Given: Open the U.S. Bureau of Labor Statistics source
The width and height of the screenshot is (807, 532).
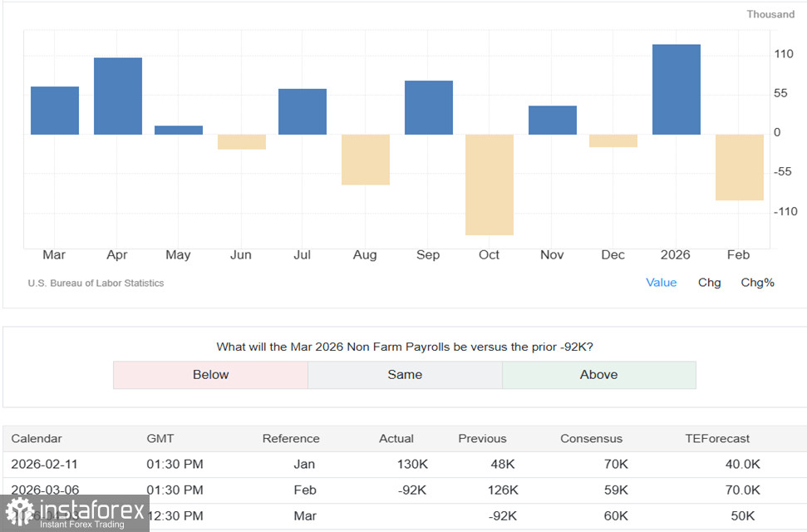Looking at the screenshot, I should 96,283.
